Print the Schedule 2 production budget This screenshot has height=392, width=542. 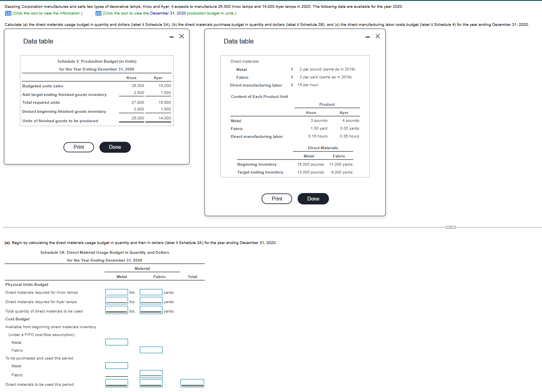pos(78,147)
